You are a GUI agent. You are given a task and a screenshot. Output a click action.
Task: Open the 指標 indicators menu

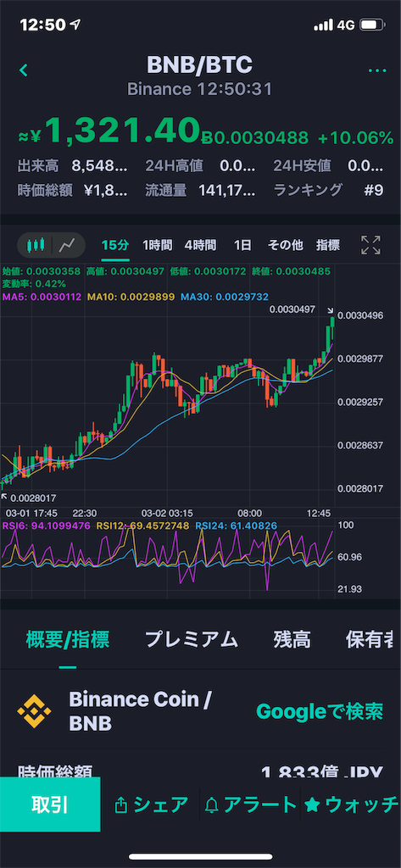tap(328, 245)
